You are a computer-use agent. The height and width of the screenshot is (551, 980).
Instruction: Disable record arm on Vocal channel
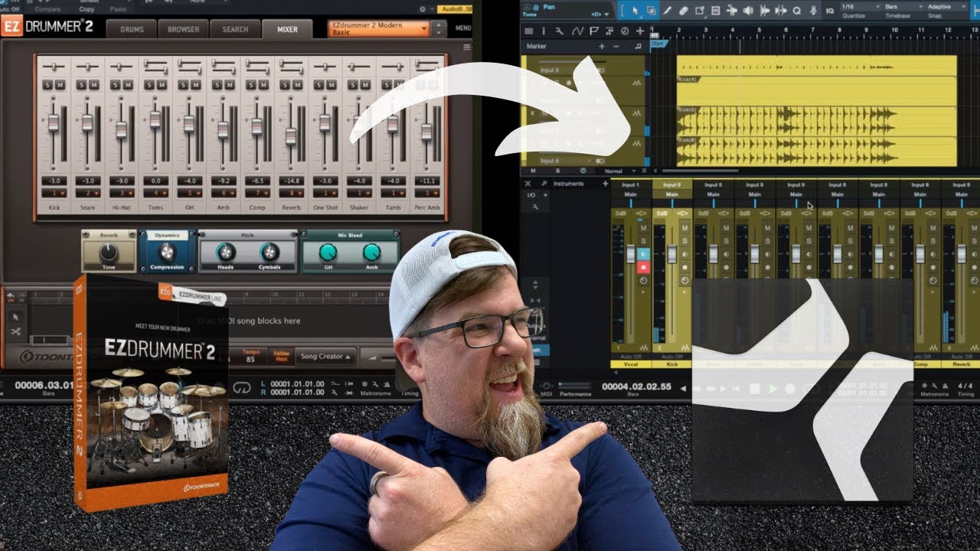643,267
